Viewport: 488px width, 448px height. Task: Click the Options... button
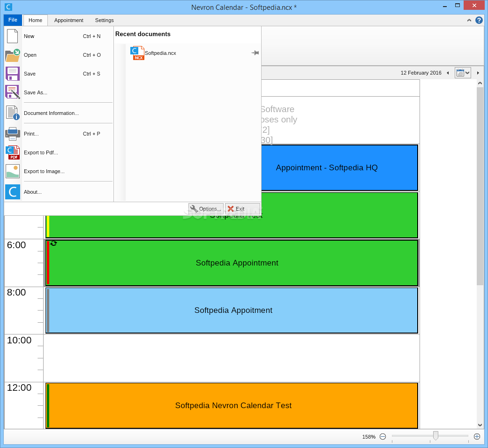(206, 209)
